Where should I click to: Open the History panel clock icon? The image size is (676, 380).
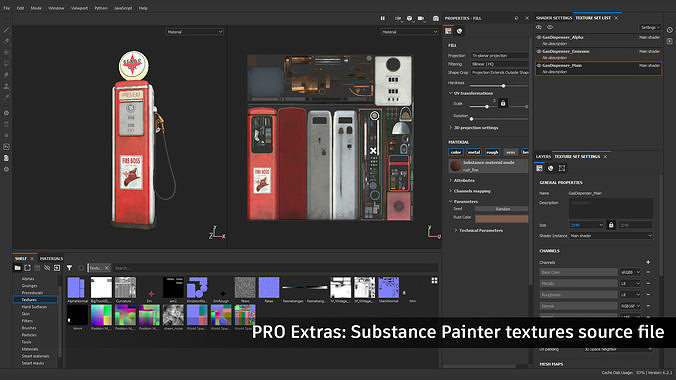(x=670, y=30)
